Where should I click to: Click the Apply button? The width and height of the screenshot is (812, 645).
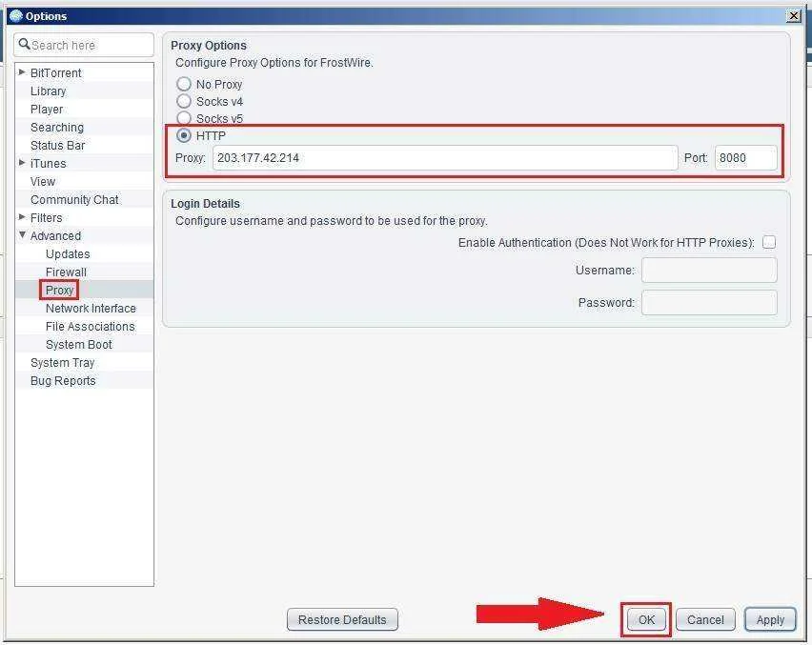(x=770, y=619)
